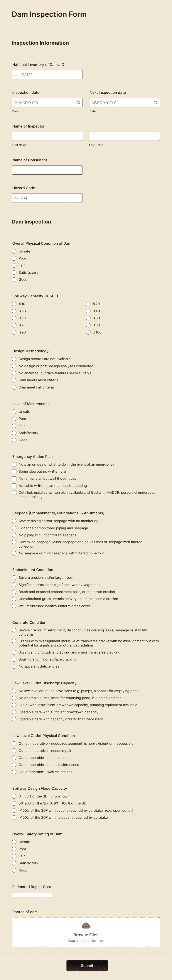
Task: Select 'Fair' for Level of Maintenance
Action: 14,426
